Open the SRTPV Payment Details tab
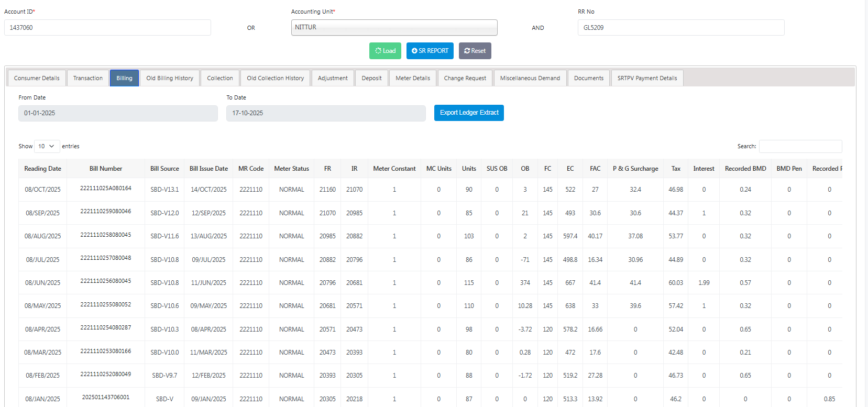The image size is (868, 407). pyautogui.click(x=647, y=78)
